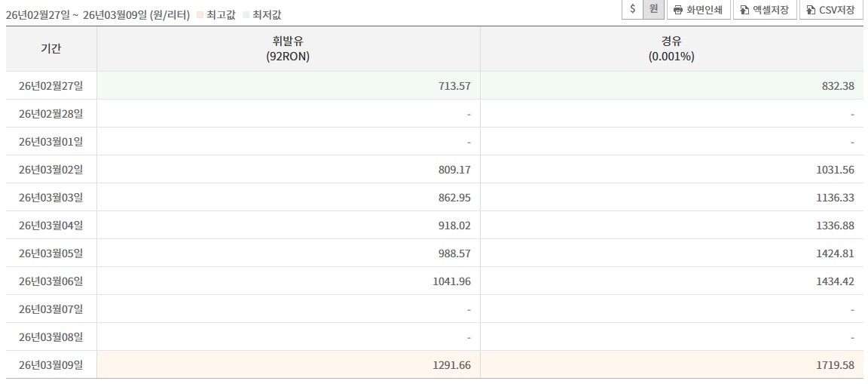
Task: Click the green 최저값 legend swatch
Action: click(x=246, y=15)
